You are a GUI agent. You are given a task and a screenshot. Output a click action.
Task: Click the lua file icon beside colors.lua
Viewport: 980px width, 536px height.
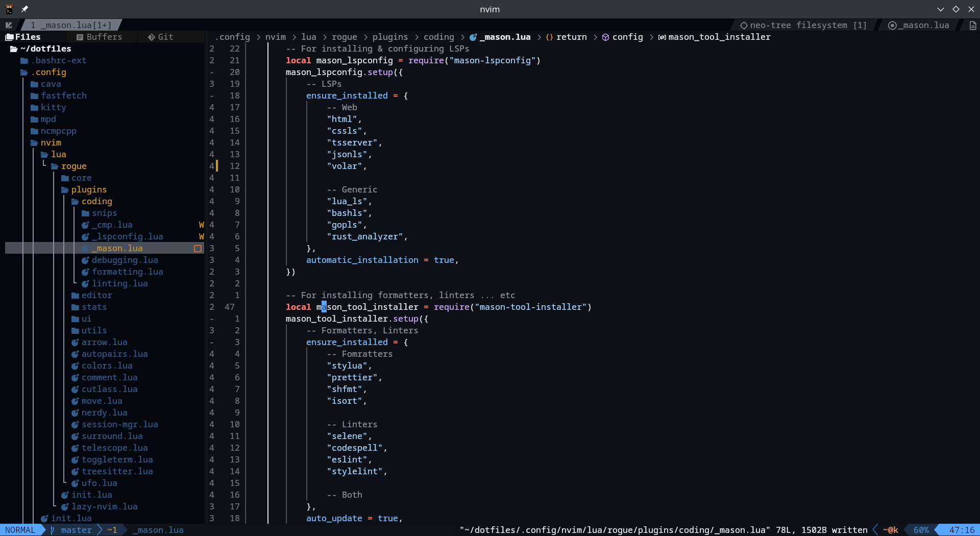coord(75,366)
